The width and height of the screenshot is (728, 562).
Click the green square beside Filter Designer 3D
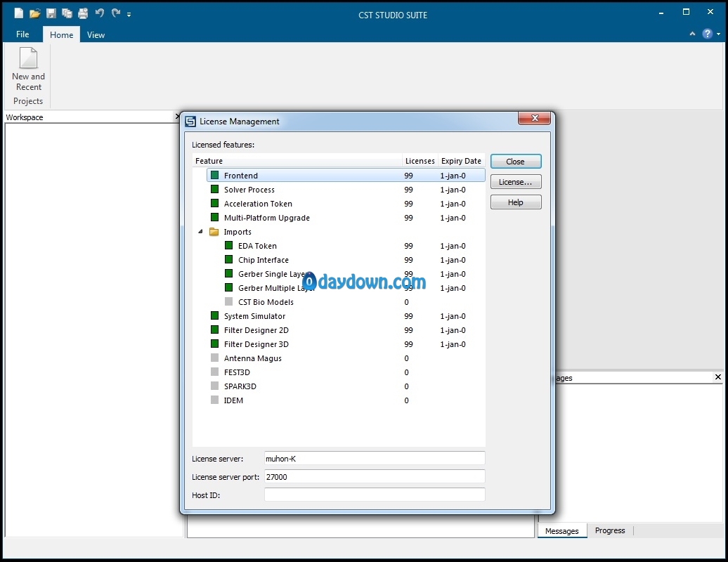pyautogui.click(x=214, y=344)
